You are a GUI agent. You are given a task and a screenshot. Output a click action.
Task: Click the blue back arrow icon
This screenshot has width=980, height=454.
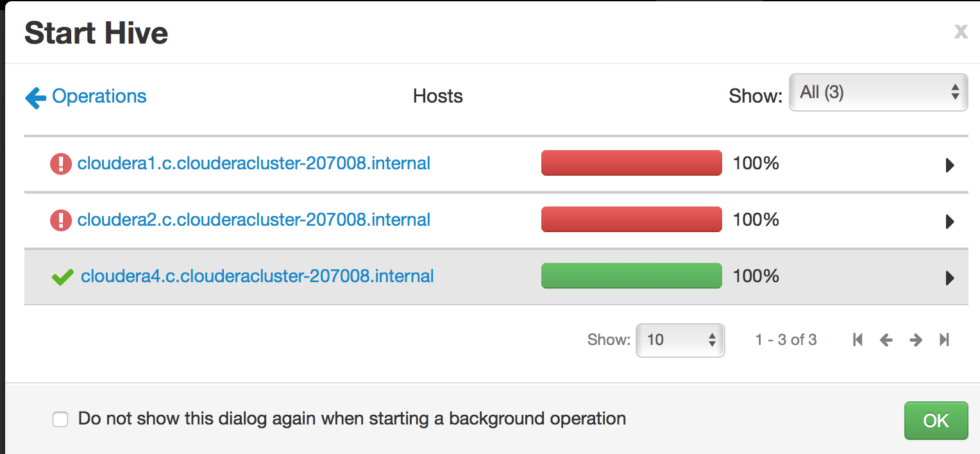[35, 97]
